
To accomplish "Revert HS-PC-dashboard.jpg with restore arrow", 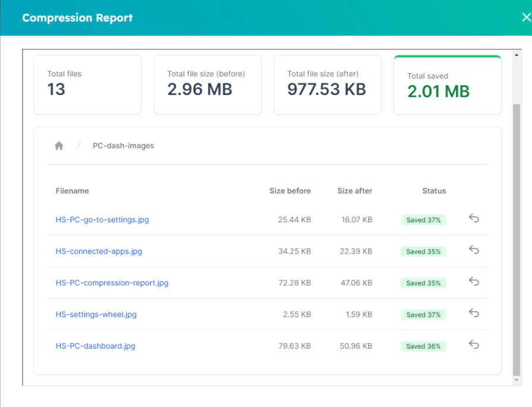I will (474, 345).
